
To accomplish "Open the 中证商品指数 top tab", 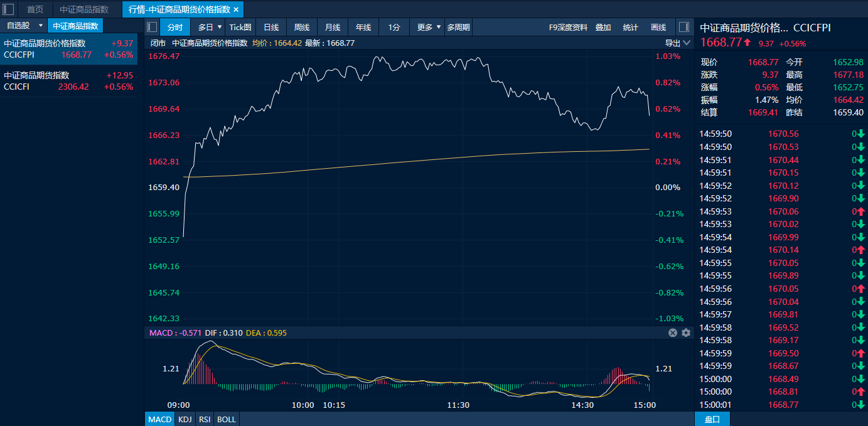I will pos(84,9).
